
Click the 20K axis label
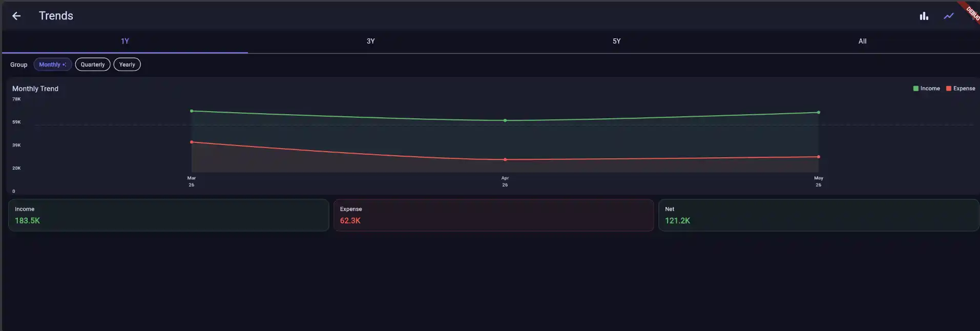tap(16, 168)
